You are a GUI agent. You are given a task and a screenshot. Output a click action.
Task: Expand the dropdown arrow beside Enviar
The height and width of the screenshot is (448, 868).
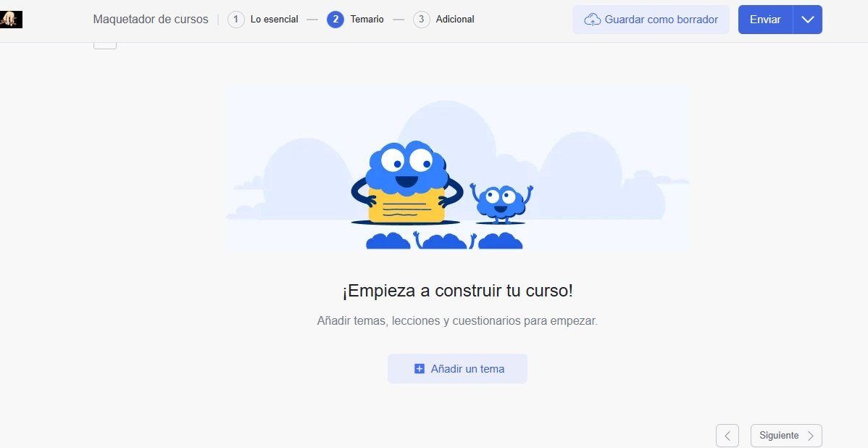coord(808,20)
